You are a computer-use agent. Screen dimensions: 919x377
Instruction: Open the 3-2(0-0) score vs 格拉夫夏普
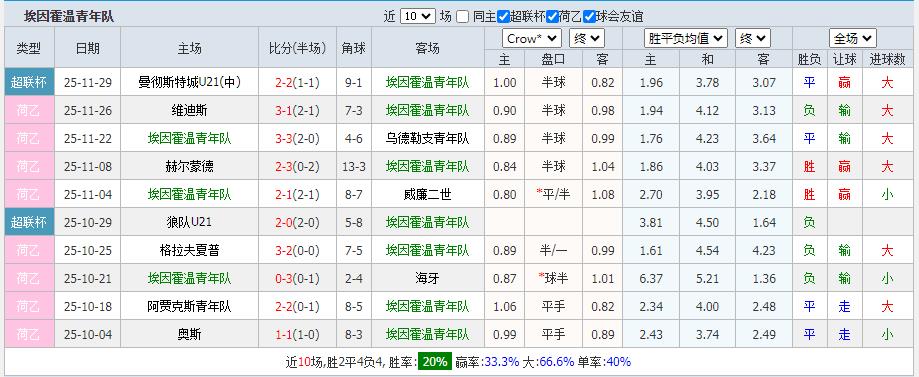(297, 250)
